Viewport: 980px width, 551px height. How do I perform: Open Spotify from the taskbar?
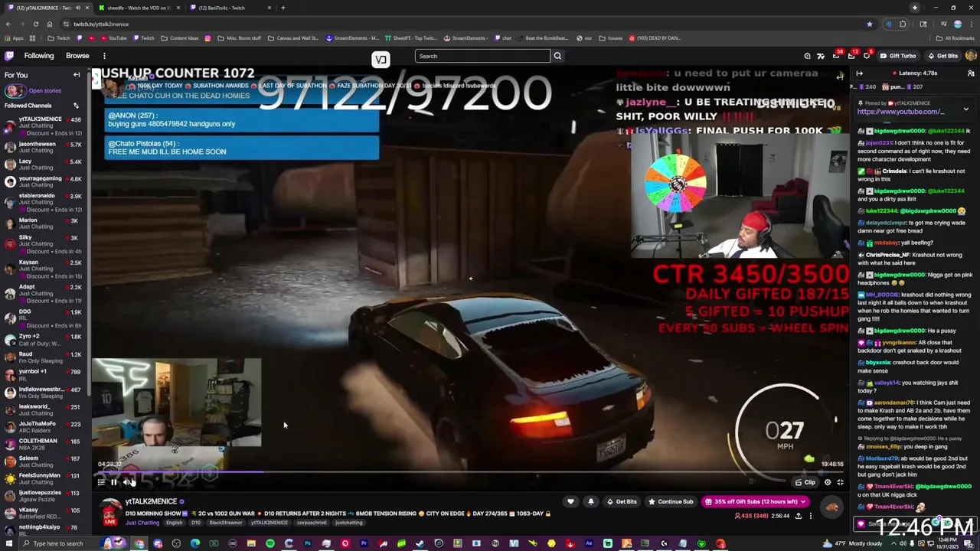click(270, 543)
